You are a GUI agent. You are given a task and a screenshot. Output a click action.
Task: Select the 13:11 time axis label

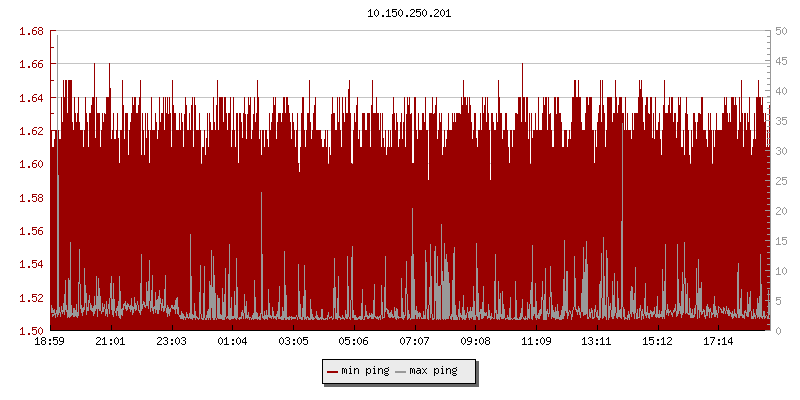pos(597,341)
